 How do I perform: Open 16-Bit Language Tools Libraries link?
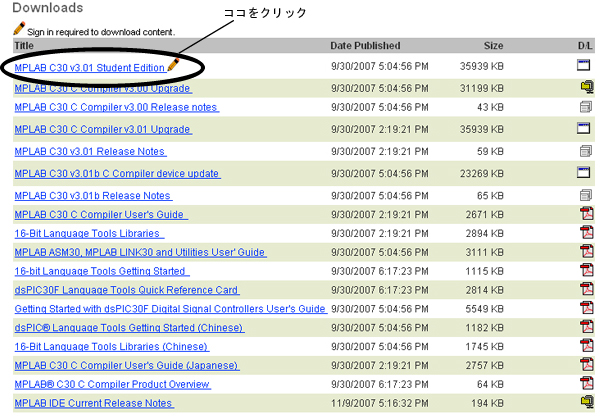89,234
